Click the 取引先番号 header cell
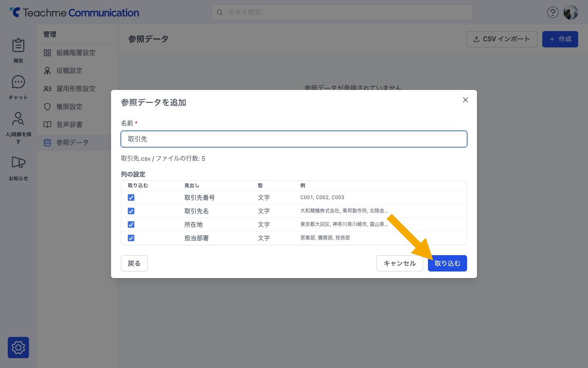The width and height of the screenshot is (588, 368). click(200, 197)
